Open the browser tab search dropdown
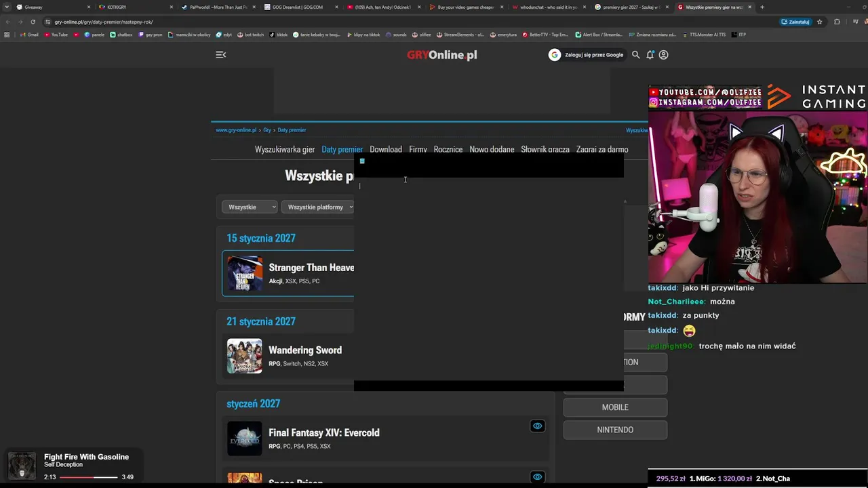 [x=7, y=7]
